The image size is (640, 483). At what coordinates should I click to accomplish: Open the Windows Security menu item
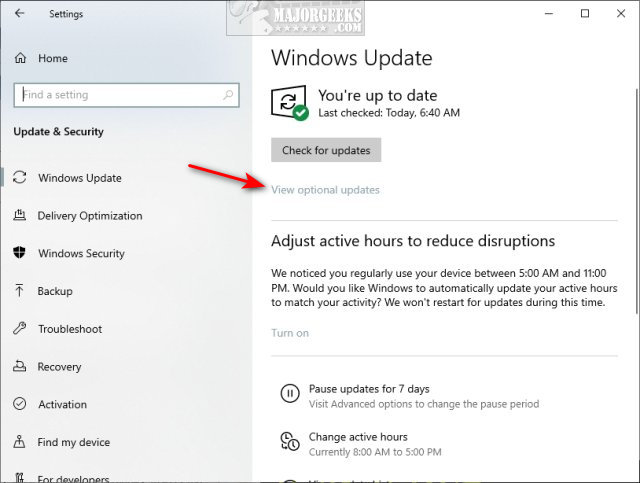81,253
